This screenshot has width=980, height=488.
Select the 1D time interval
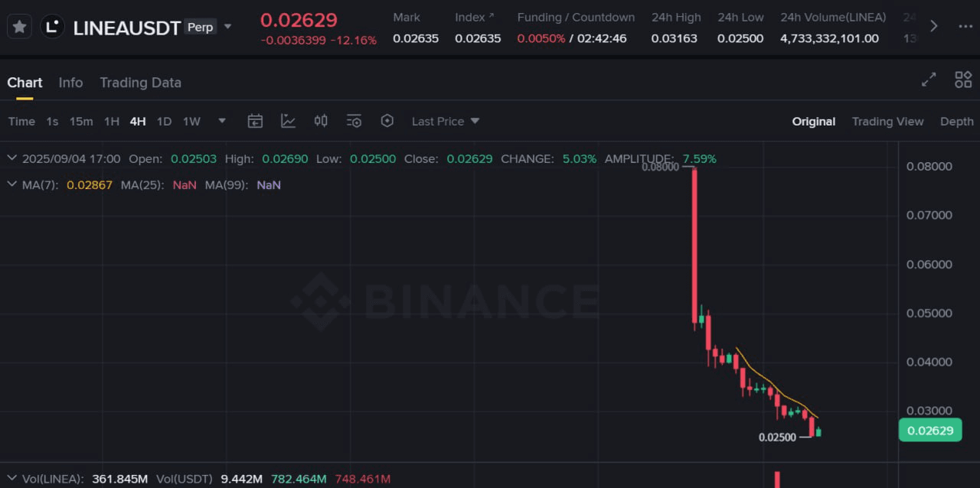click(x=164, y=121)
